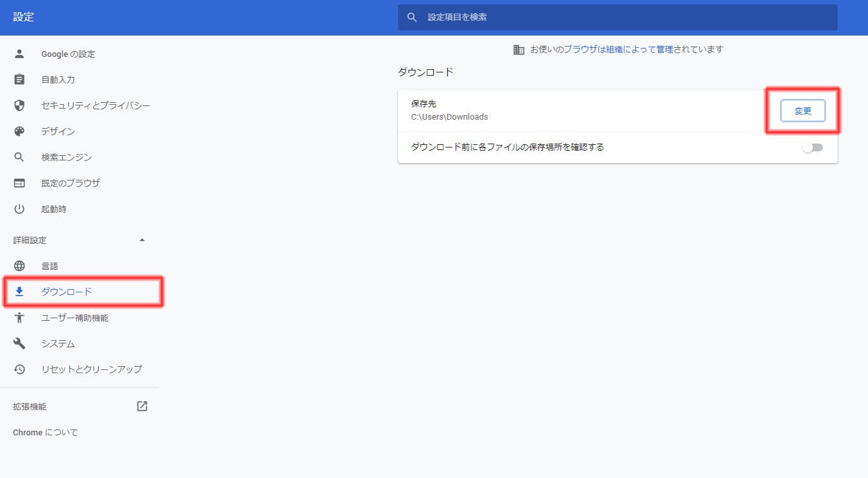Image resolution: width=868 pixels, height=478 pixels.
Task: Open システム settings
Action: pyautogui.click(x=58, y=343)
